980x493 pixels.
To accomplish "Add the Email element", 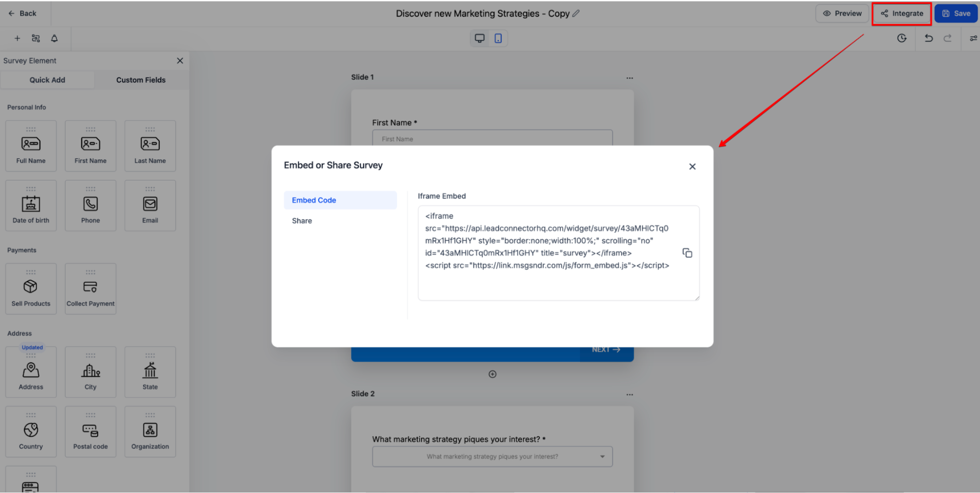I will [x=150, y=206].
